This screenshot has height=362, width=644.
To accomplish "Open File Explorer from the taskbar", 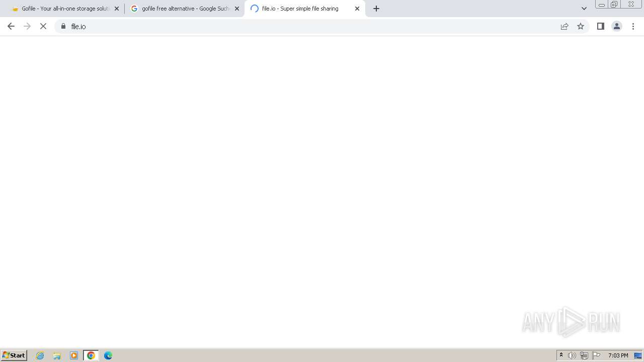I will click(x=57, y=355).
